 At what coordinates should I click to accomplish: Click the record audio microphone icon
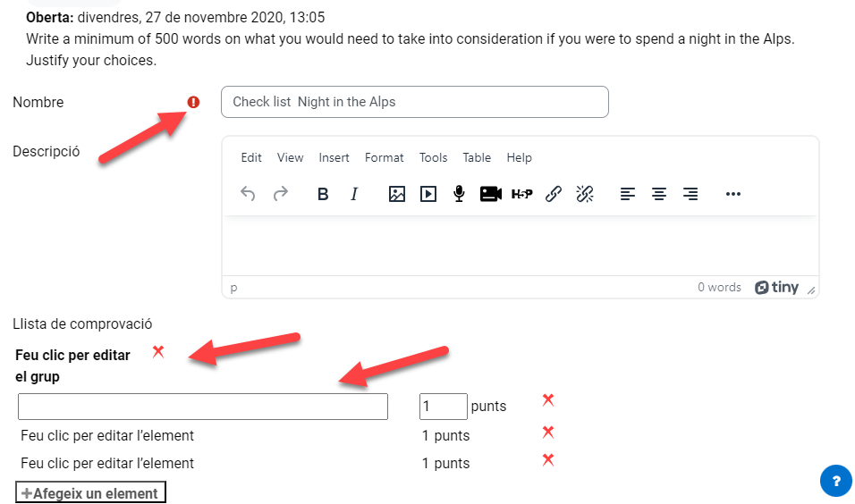pos(459,194)
